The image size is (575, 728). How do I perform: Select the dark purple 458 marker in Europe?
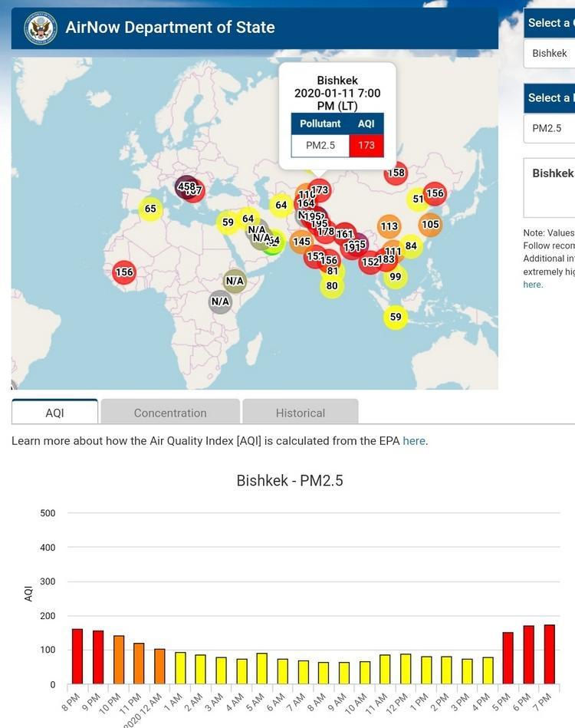pyautogui.click(x=185, y=186)
